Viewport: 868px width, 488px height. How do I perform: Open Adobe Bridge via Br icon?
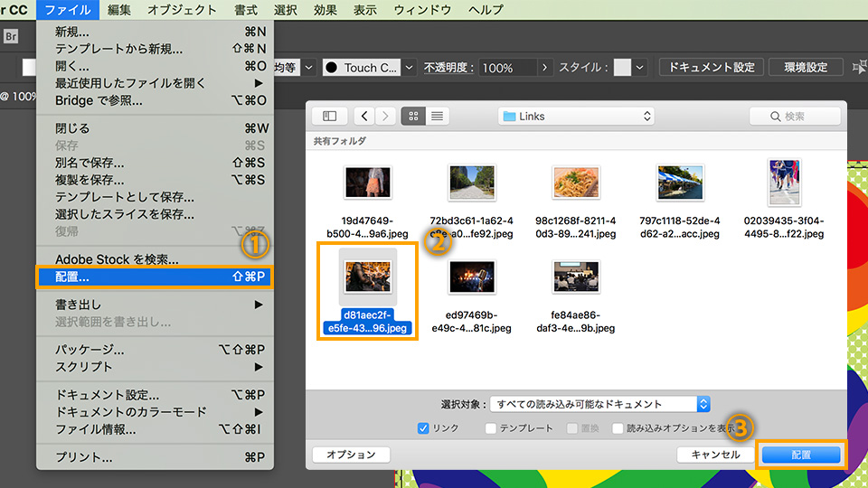pyautogui.click(x=11, y=36)
